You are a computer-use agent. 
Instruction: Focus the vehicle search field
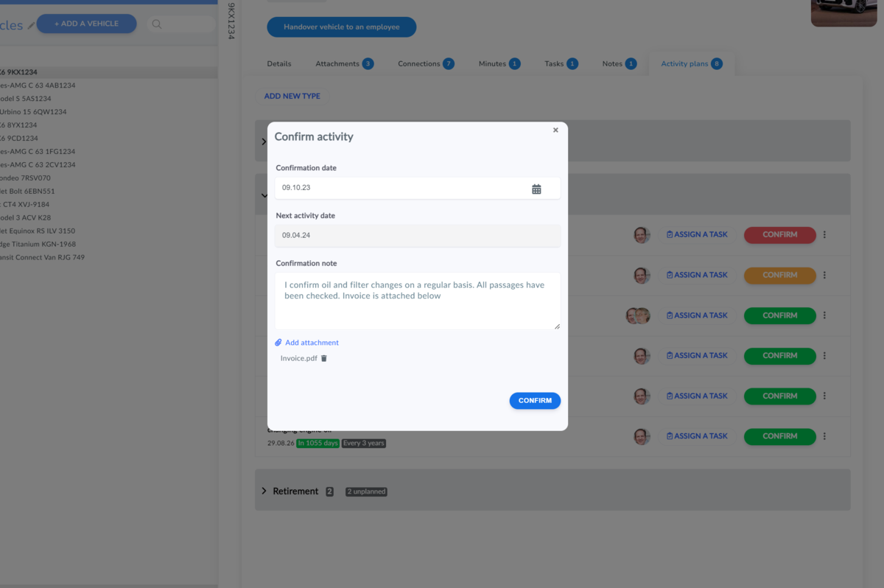pyautogui.click(x=181, y=24)
